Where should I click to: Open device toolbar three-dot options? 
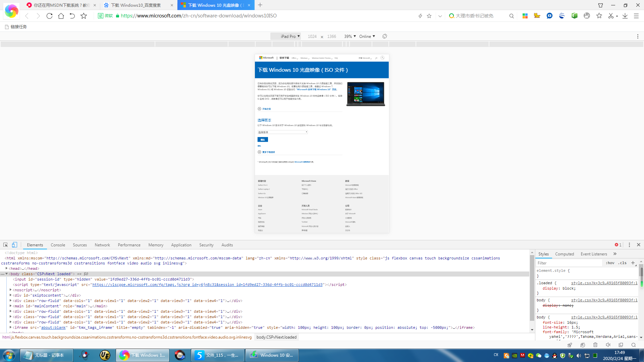(638, 36)
